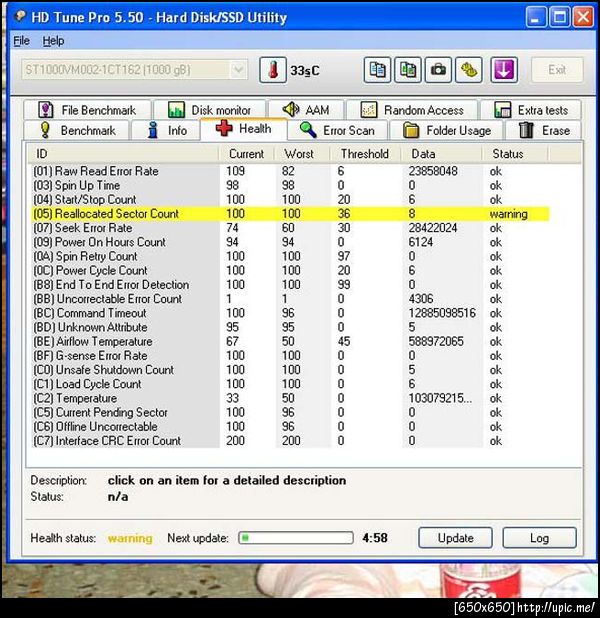Open the Help menu
Image resolution: width=600 pixels, height=618 pixels.
(x=53, y=41)
